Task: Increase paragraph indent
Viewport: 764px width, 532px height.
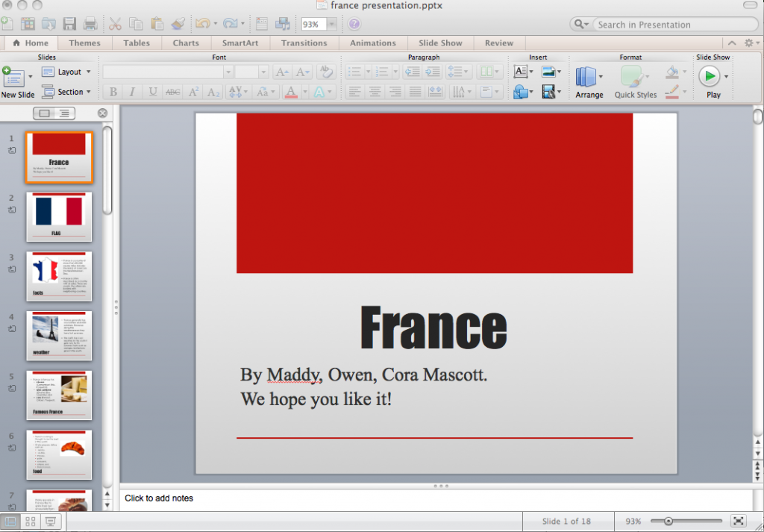Action: pos(432,72)
